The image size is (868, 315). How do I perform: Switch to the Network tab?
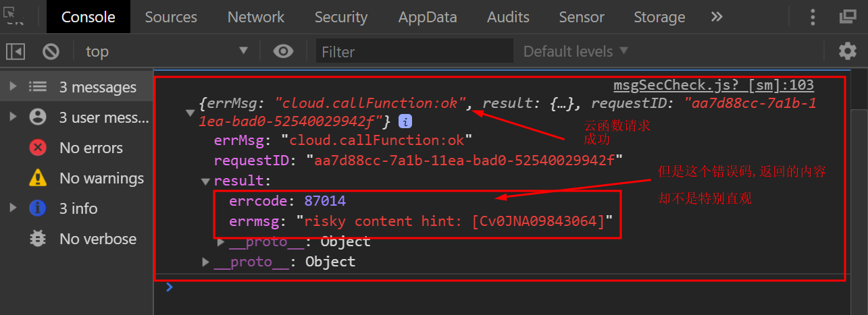[256, 17]
